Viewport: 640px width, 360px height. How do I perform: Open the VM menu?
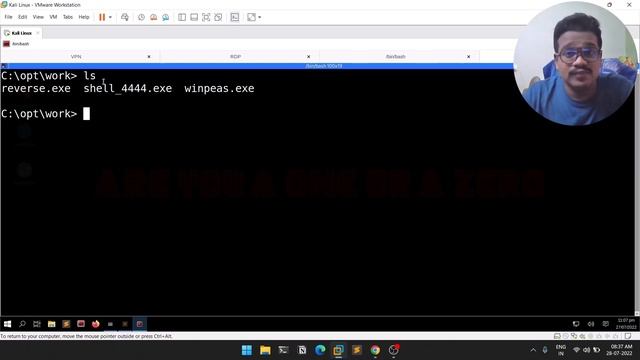(53, 17)
